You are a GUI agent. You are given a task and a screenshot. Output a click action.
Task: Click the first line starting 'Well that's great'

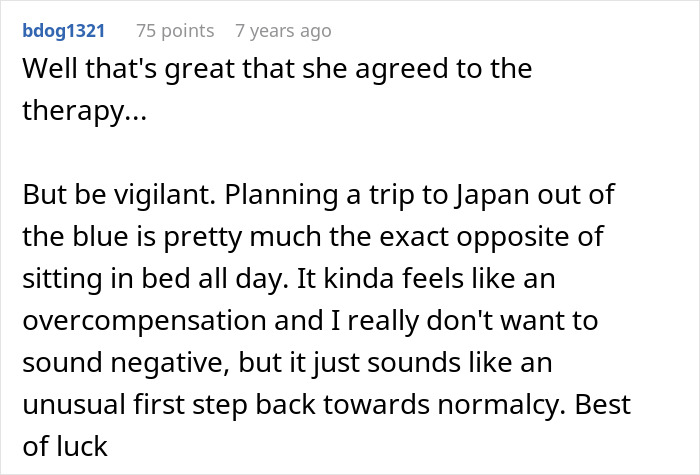[277, 69]
